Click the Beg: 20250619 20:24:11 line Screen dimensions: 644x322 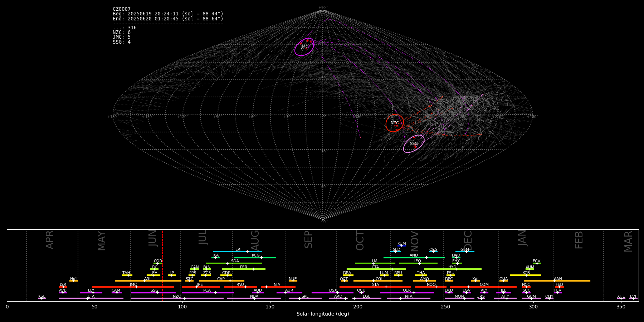coord(168,14)
